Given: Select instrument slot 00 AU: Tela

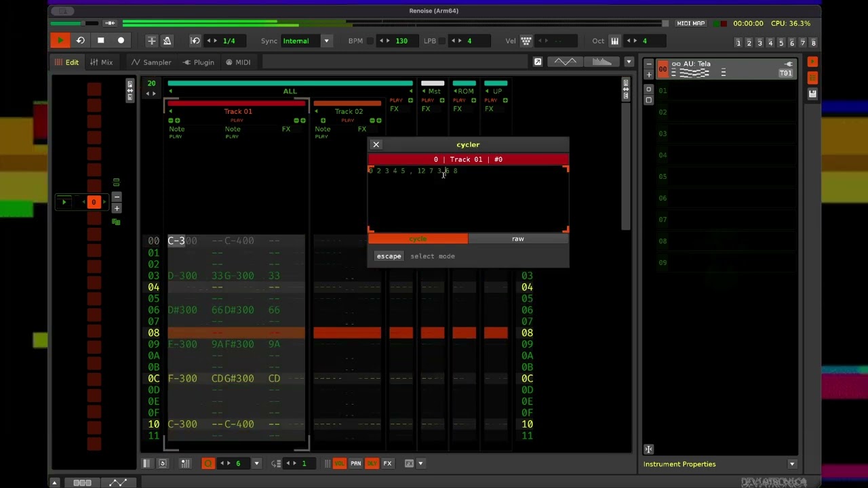Looking at the screenshot, I should click(x=726, y=68).
